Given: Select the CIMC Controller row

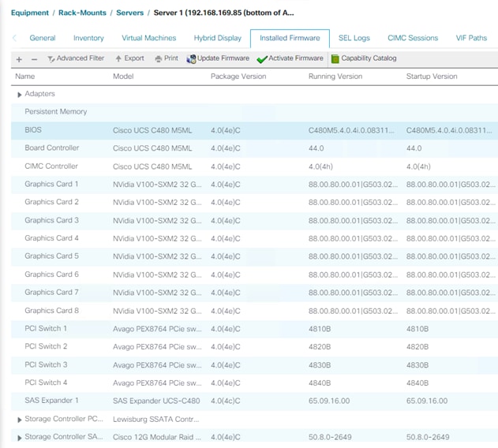Looking at the screenshot, I should 254,166.
